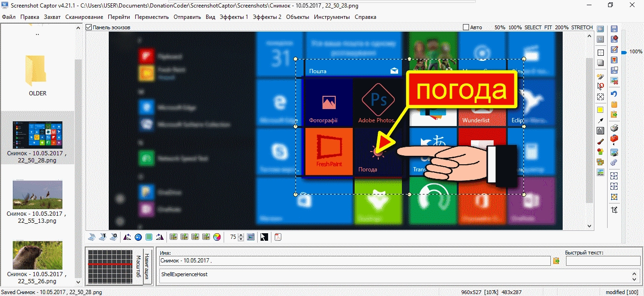Screen dimensions: 644x296
Task: Click the vertical image area scrollbar
Action: coord(589,131)
